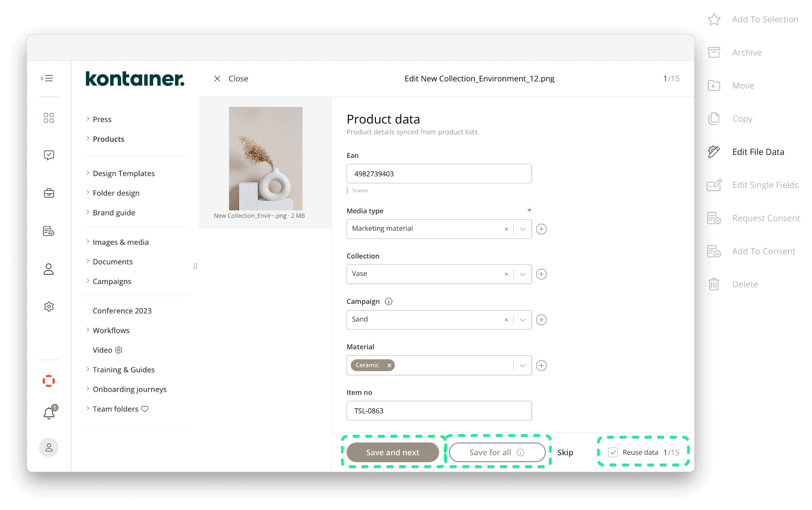The width and height of the screenshot is (812, 510).
Task: Open the settings gear in the sidebar
Action: pyautogui.click(x=48, y=306)
